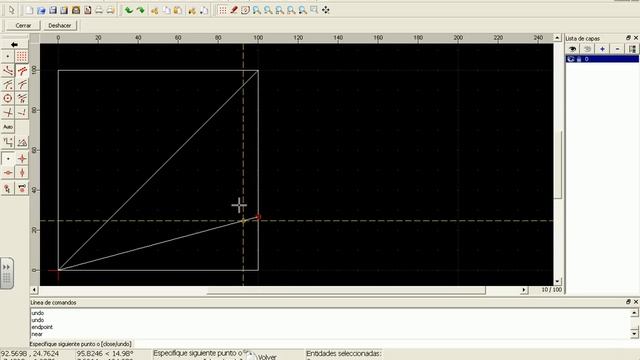The width and height of the screenshot is (640, 360).
Task: Enable free snap mode
Action: coord(8,56)
